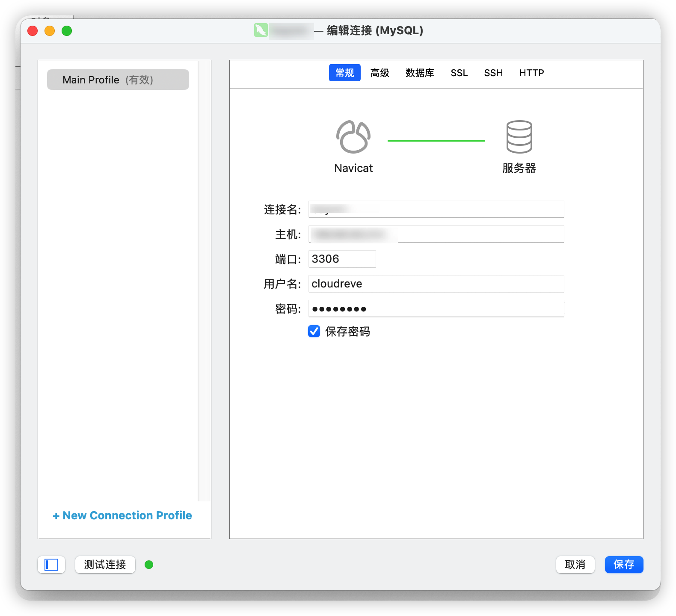The height and width of the screenshot is (616, 676).
Task: Click the 测试连接 button
Action: click(x=105, y=565)
